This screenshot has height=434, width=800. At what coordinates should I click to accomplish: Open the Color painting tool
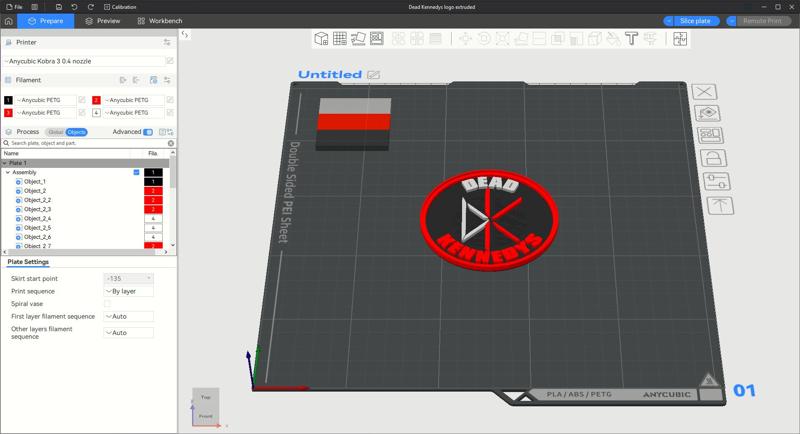[613, 39]
